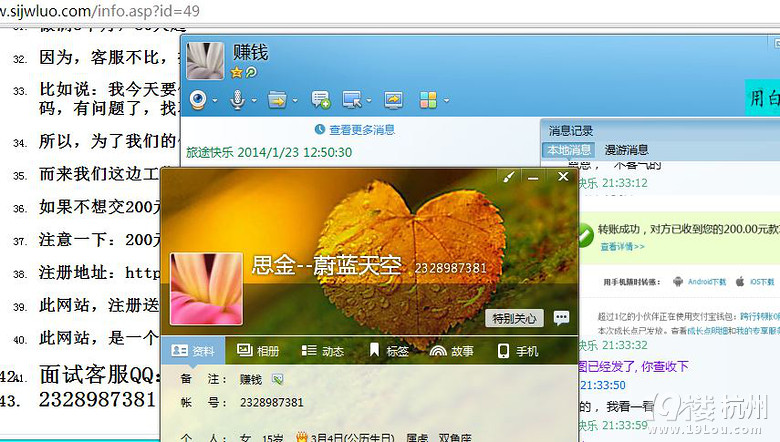Select the 资料 tab on profile card
Image resolution: width=780 pixels, height=442 pixels.
click(x=193, y=351)
